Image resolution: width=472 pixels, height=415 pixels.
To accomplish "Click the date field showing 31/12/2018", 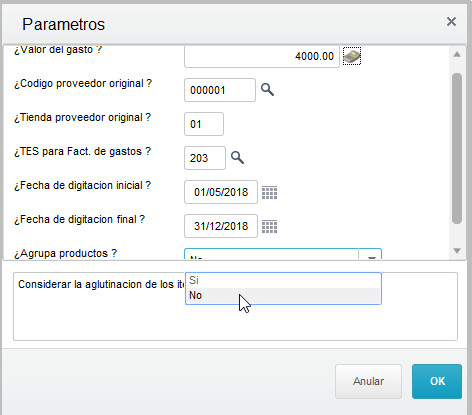I will [221, 226].
